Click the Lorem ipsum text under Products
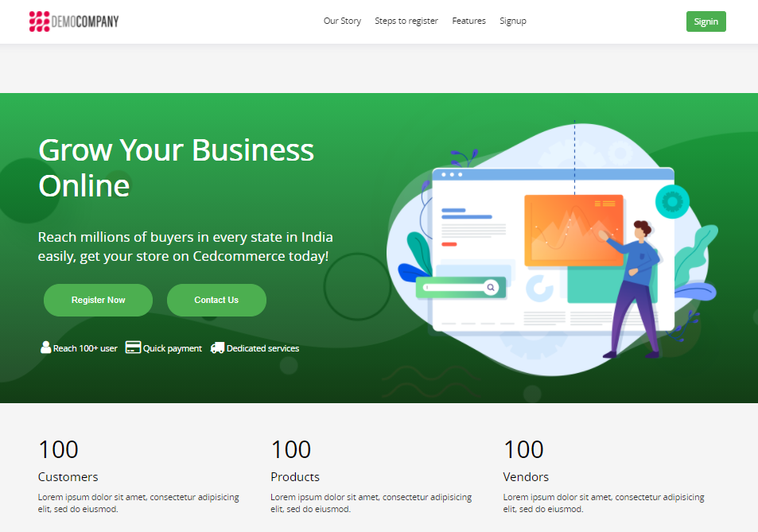 pos(371,503)
